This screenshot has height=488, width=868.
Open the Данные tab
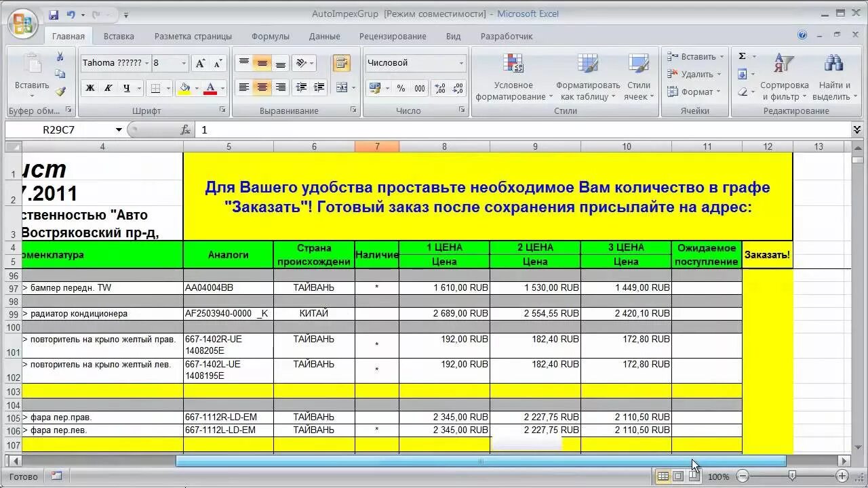pyautogui.click(x=325, y=36)
